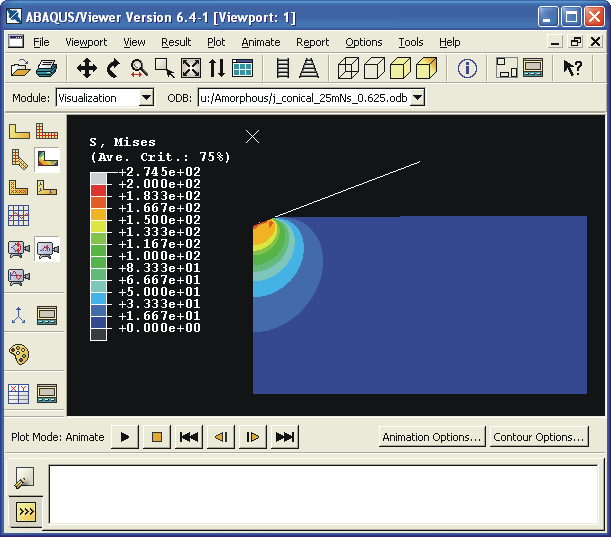Viewport: 611px width, 537px height.
Task: Click the Auto-fit view icon
Action: point(191,68)
